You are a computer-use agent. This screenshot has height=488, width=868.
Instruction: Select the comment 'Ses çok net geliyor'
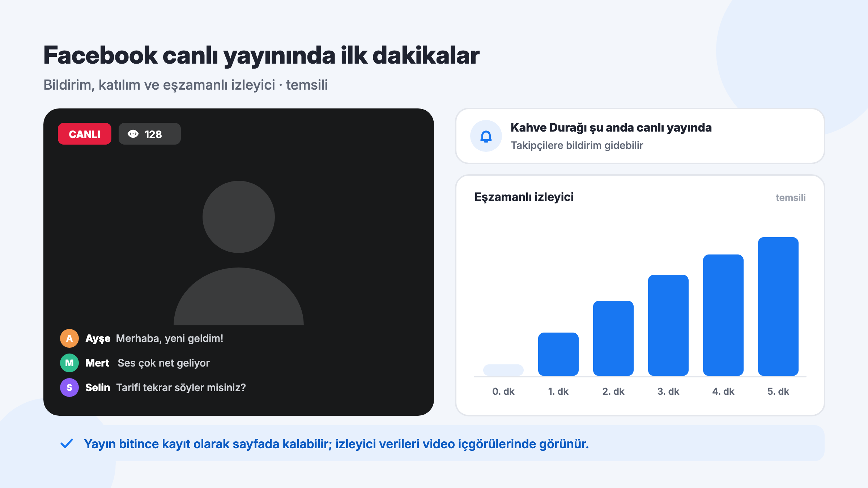pyautogui.click(x=164, y=363)
